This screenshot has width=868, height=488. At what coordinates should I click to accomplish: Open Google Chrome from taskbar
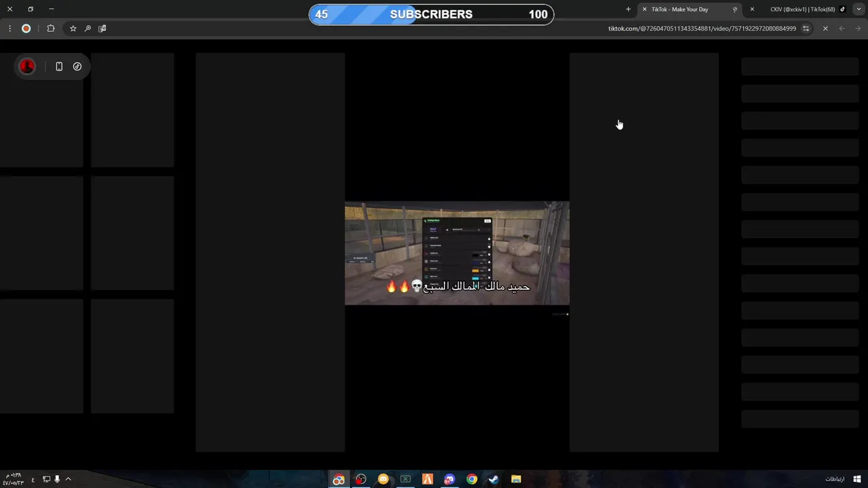[x=472, y=480]
